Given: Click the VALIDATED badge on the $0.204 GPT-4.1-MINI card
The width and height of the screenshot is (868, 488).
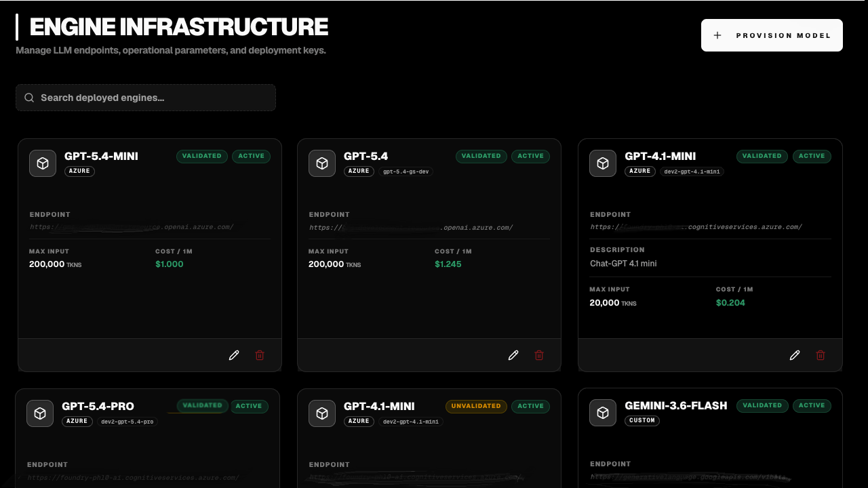Looking at the screenshot, I should click(762, 156).
